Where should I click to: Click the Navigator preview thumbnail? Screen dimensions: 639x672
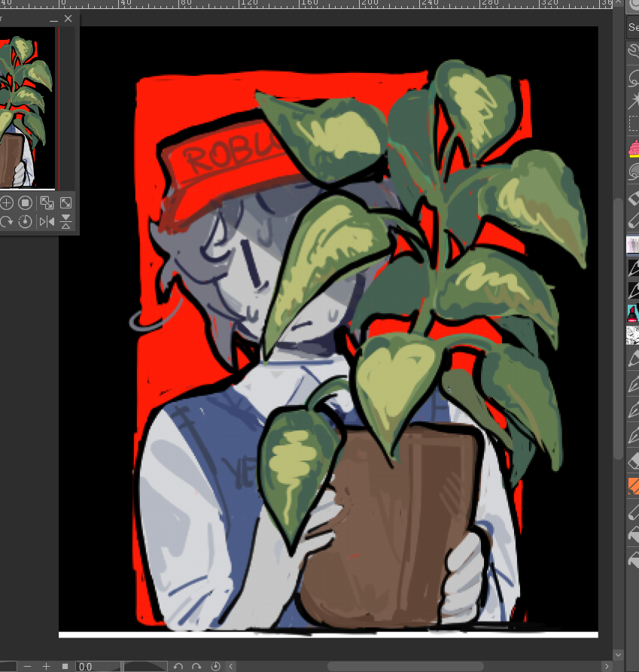point(27,108)
